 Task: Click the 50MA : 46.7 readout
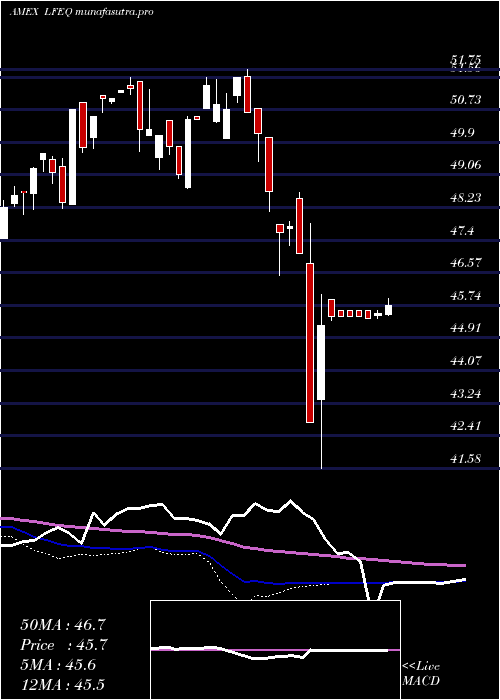[x=63, y=625]
